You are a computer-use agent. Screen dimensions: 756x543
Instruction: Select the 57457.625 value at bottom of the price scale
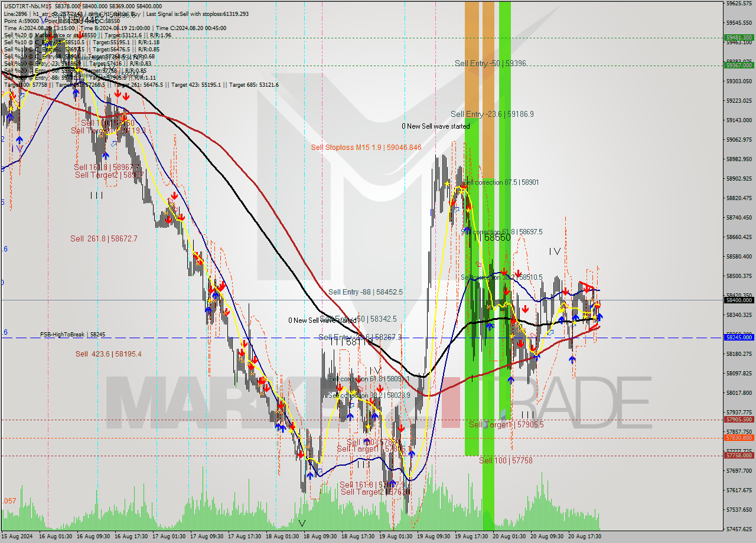coord(739,529)
